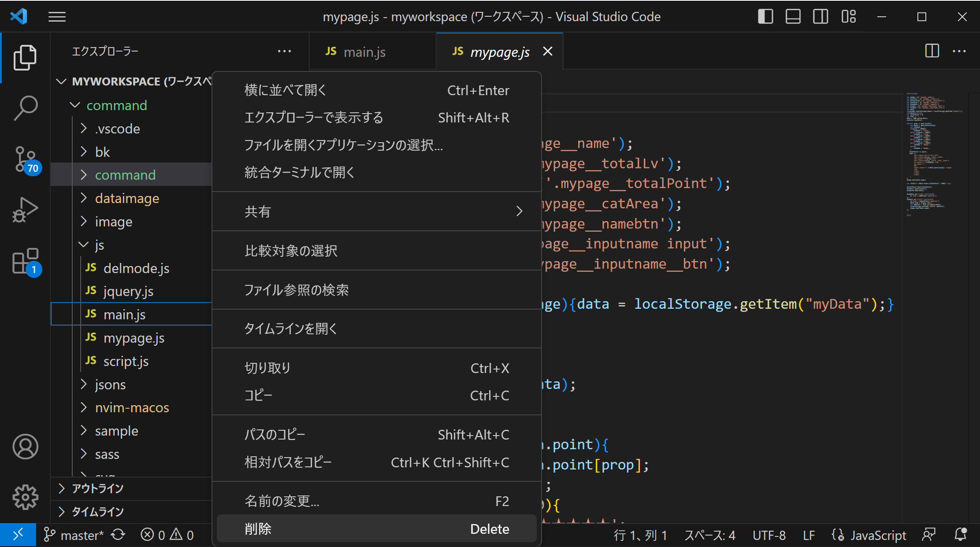
Task: Open the Explorer view in activity bar
Action: click(25, 57)
